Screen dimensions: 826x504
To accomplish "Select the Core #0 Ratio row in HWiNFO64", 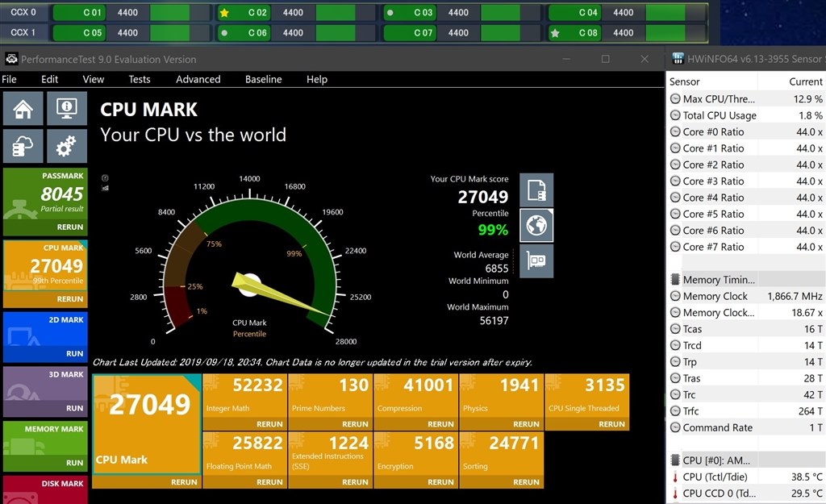I will [x=746, y=131].
